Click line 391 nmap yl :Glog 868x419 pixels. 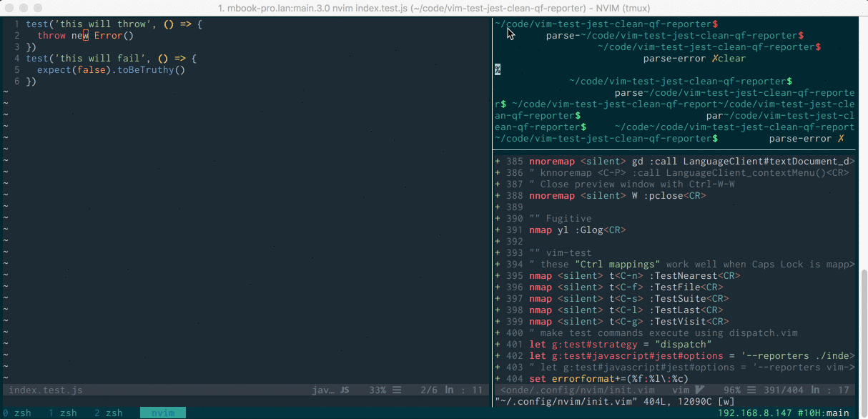[578, 230]
